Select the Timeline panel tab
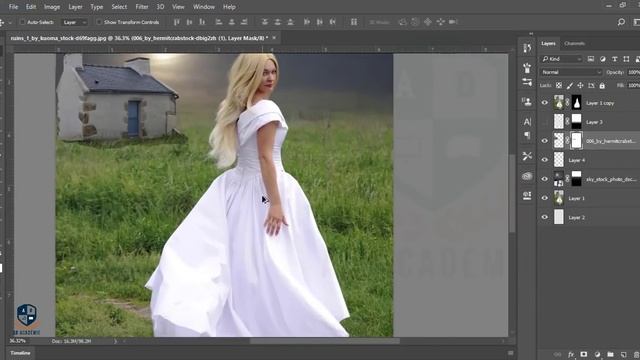640x360 pixels. [x=20, y=353]
